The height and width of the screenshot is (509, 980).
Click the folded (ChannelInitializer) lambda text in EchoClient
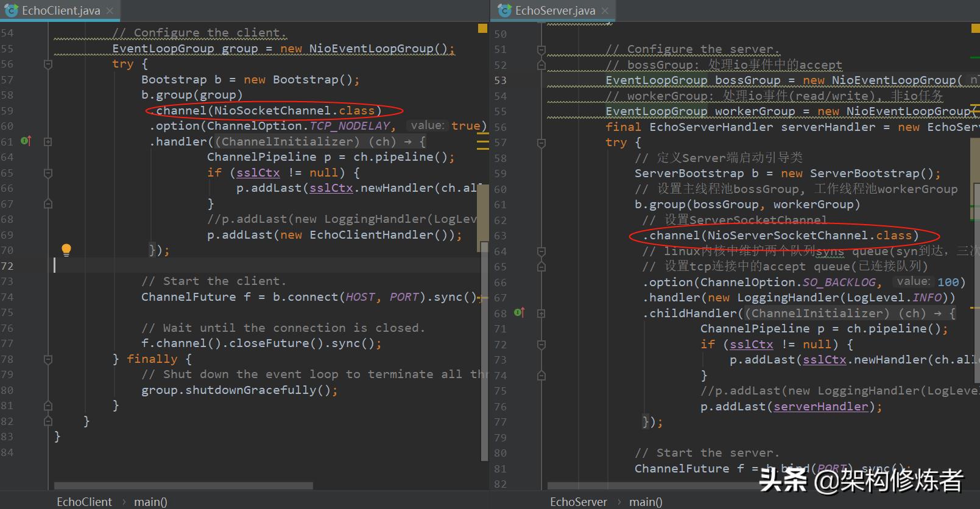(x=286, y=142)
